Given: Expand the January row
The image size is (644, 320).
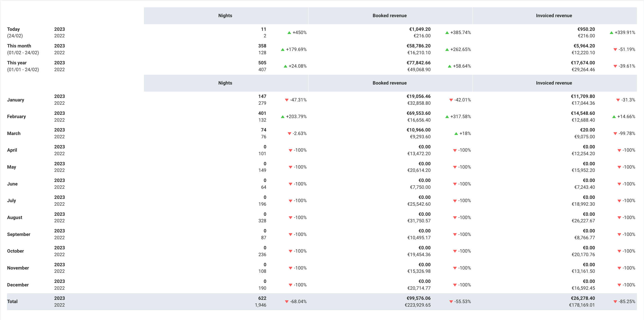Looking at the screenshot, I should tap(16, 100).
